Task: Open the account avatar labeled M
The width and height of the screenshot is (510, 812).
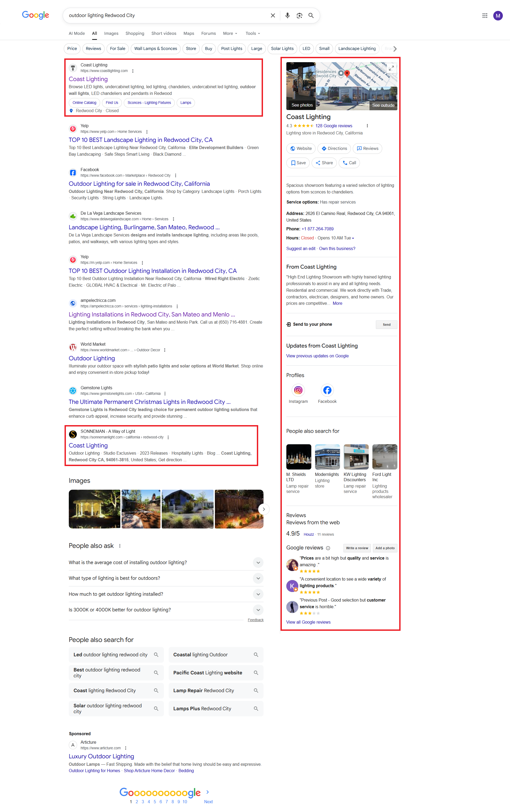Action: click(498, 15)
